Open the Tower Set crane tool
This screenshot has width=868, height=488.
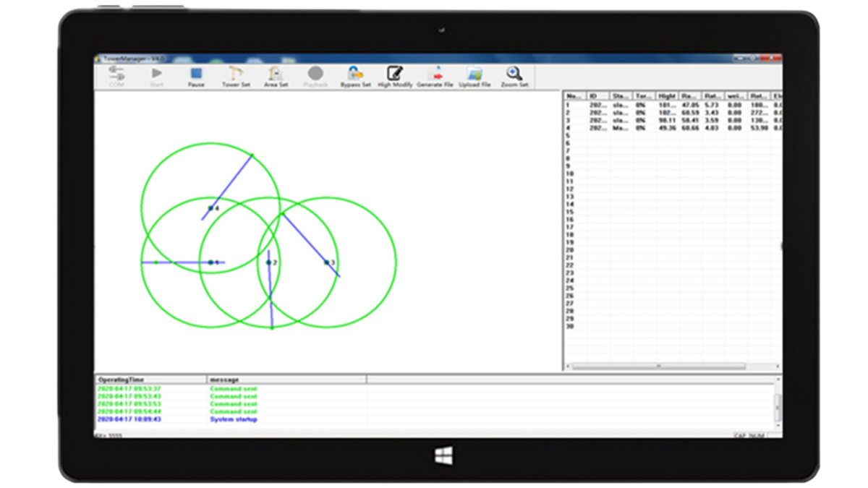[x=236, y=74]
